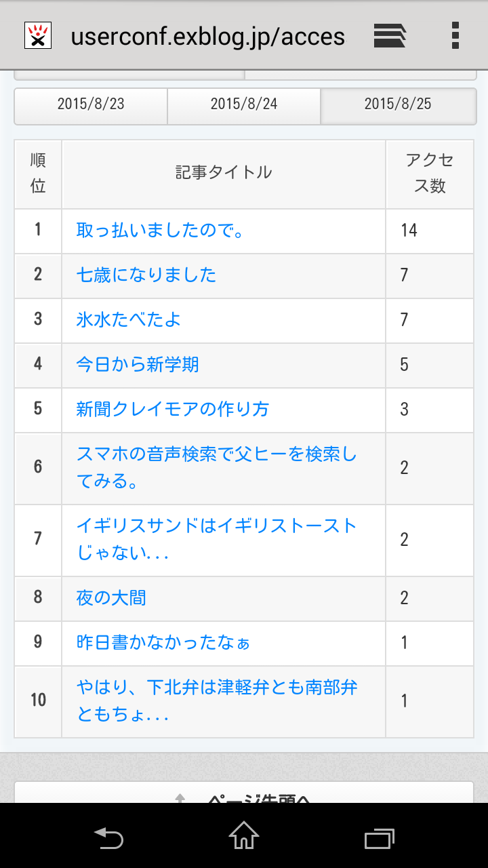Select the 2015/8/25 date tab
This screenshot has height=868, width=488.
[x=398, y=104]
